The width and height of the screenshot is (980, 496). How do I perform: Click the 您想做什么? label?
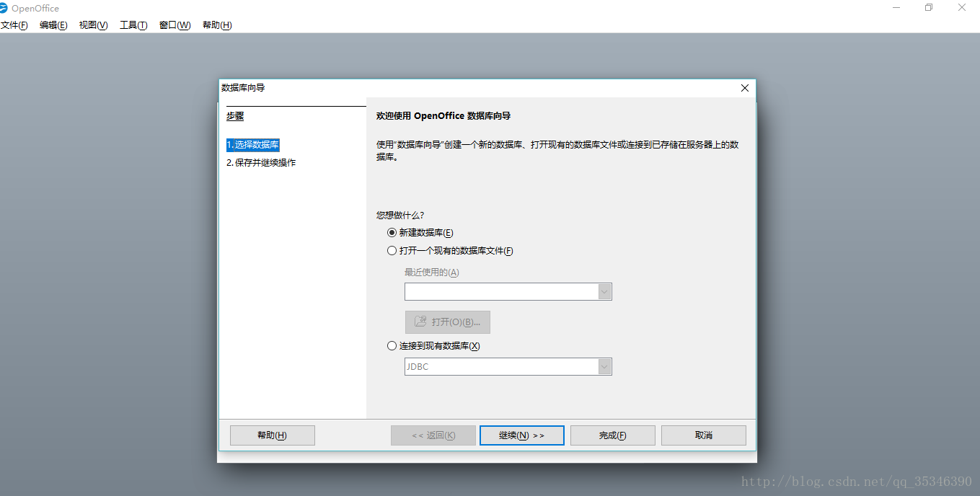coord(400,215)
